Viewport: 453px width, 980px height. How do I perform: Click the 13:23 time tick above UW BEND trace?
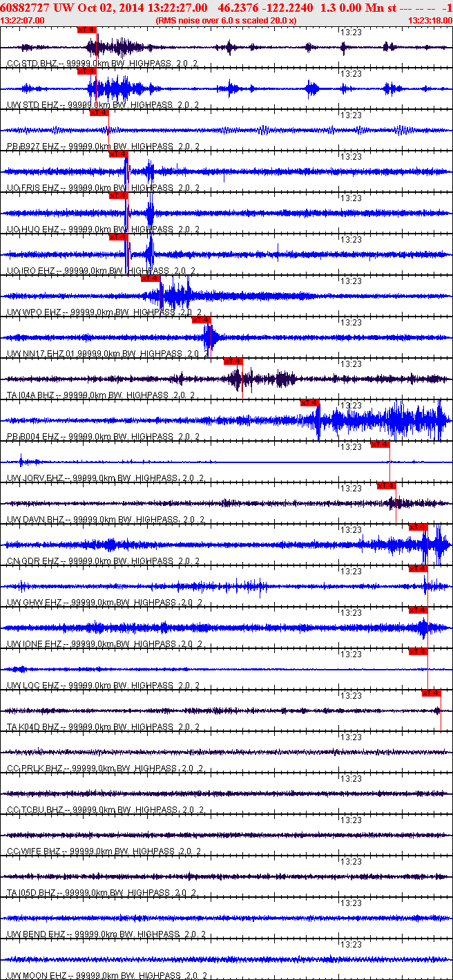[352, 903]
